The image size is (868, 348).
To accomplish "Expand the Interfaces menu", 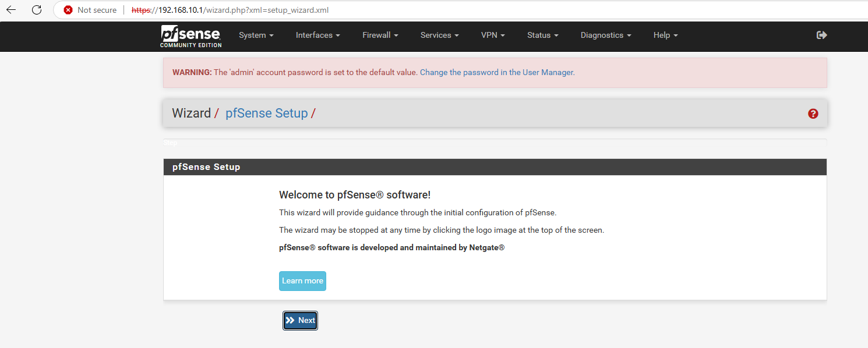I will tap(318, 35).
